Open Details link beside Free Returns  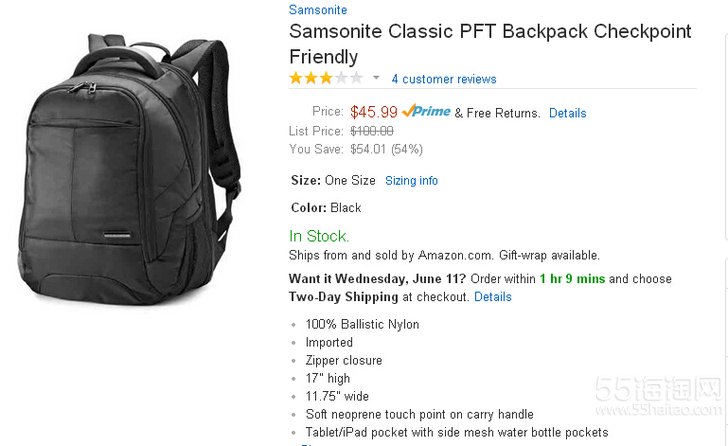[x=567, y=113]
